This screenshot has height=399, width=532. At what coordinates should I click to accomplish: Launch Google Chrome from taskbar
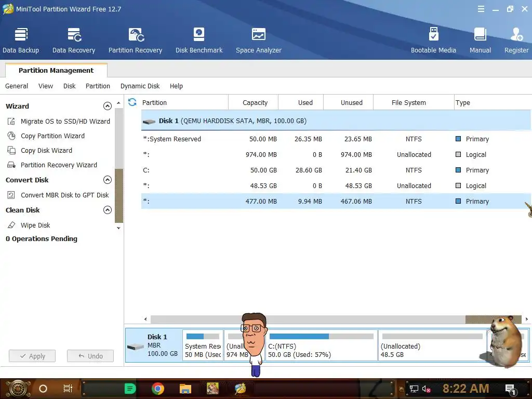tap(158, 389)
